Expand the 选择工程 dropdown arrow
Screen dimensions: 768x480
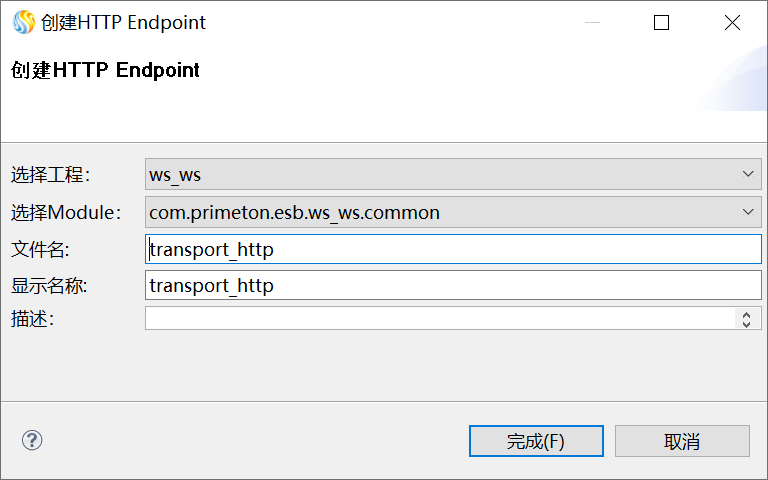click(750, 174)
